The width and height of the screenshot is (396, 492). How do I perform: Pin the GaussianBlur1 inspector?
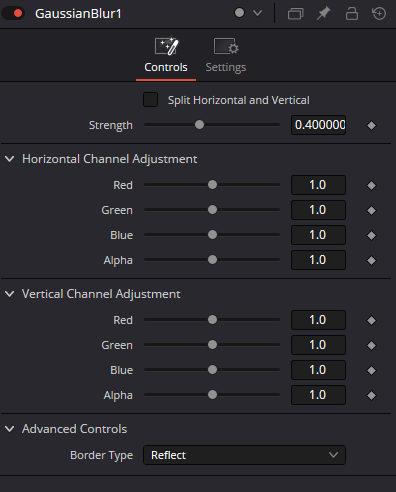(323, 14)
